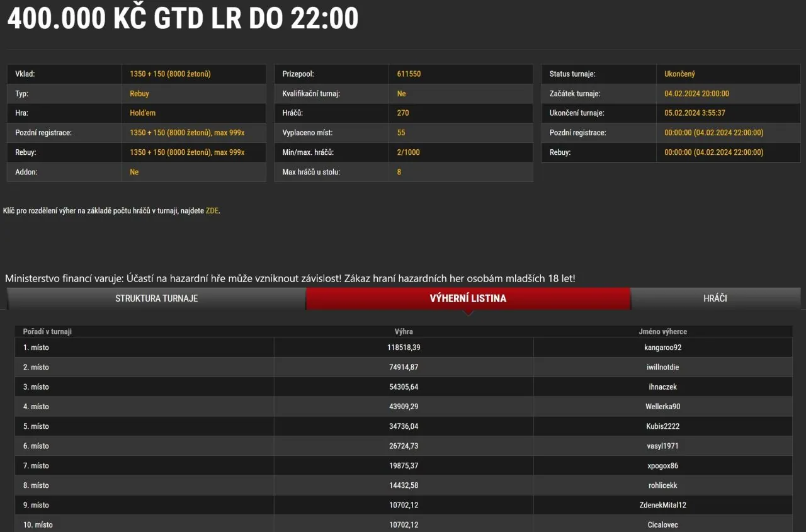
Task: Click player name Cicalovec
Action: 662,525
